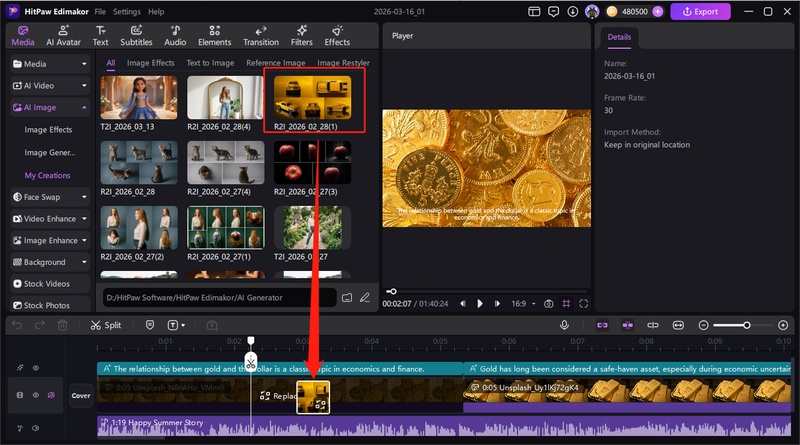Viewport: 800px width, 445px height.
Task: Add more AI credits with plus button
Action: (x=658, y=11)
